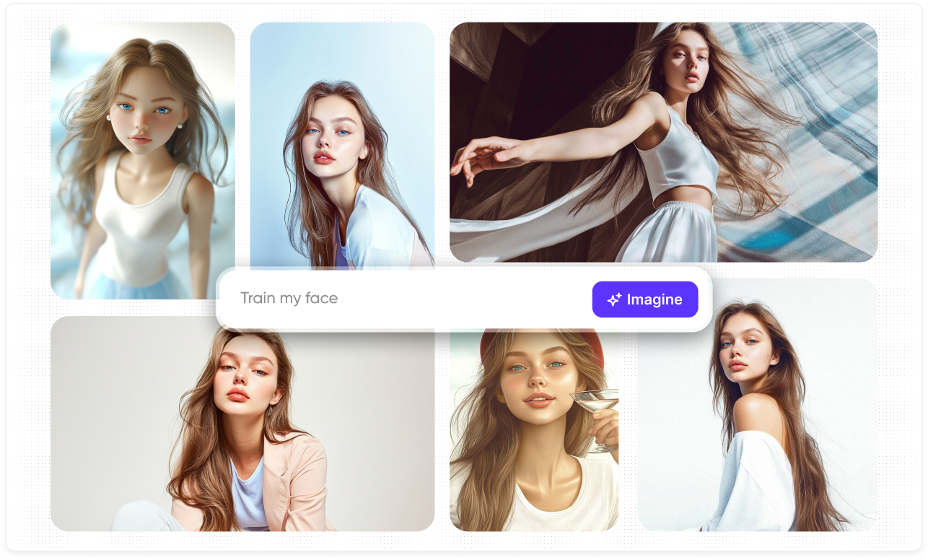The height and width of the screenshot is (560, 928).
Task: Open the 3D cartoon-style girl portrait thumbnail
Action: coord(143,160)
